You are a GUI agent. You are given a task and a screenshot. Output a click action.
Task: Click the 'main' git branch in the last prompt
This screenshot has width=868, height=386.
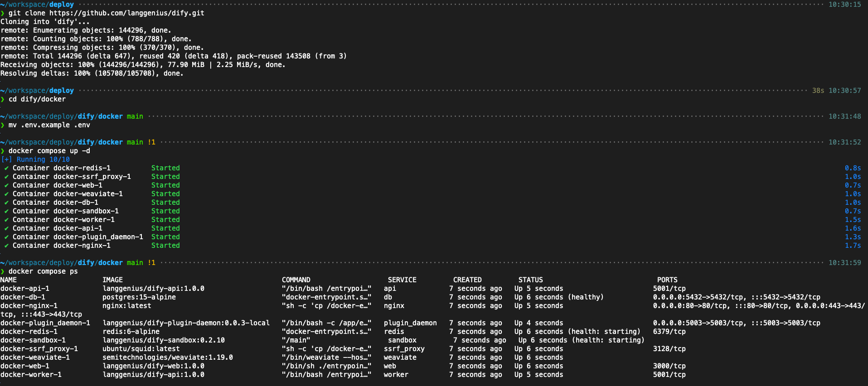click(x=135, y=263)
